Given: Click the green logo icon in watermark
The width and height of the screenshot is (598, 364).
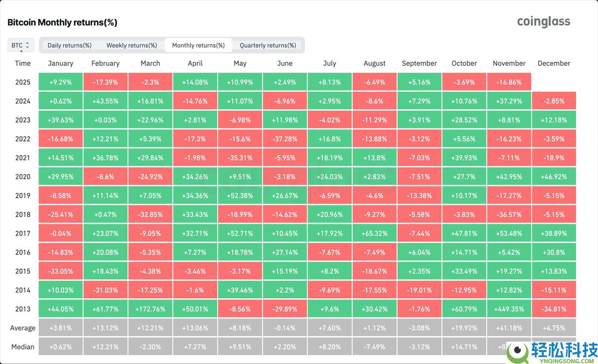Looking at the screenshot, I should point(518,353).
